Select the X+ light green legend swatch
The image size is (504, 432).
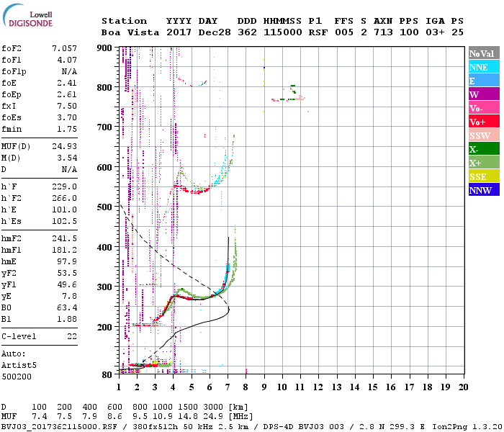pos(484,162)
